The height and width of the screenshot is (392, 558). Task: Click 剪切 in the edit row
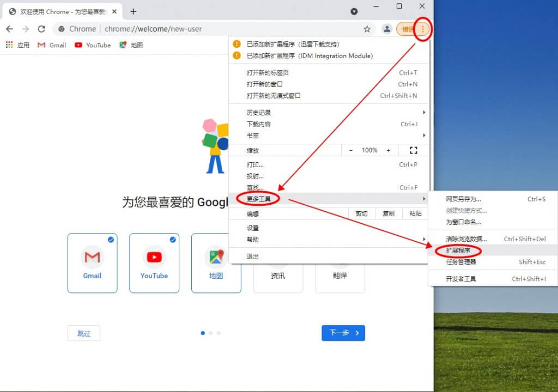pos(361,213)
